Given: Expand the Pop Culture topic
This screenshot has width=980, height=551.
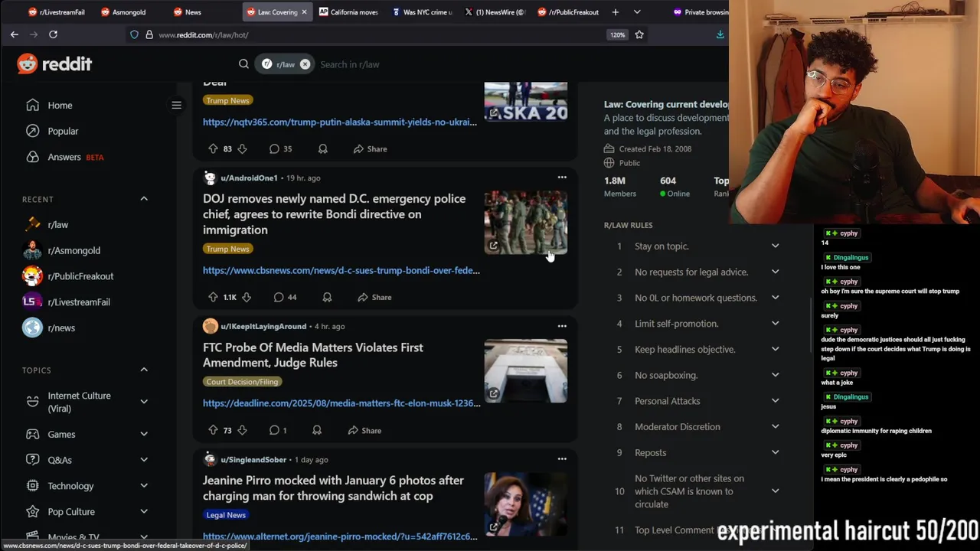Looking at the screenshot, I should (144, 511).
